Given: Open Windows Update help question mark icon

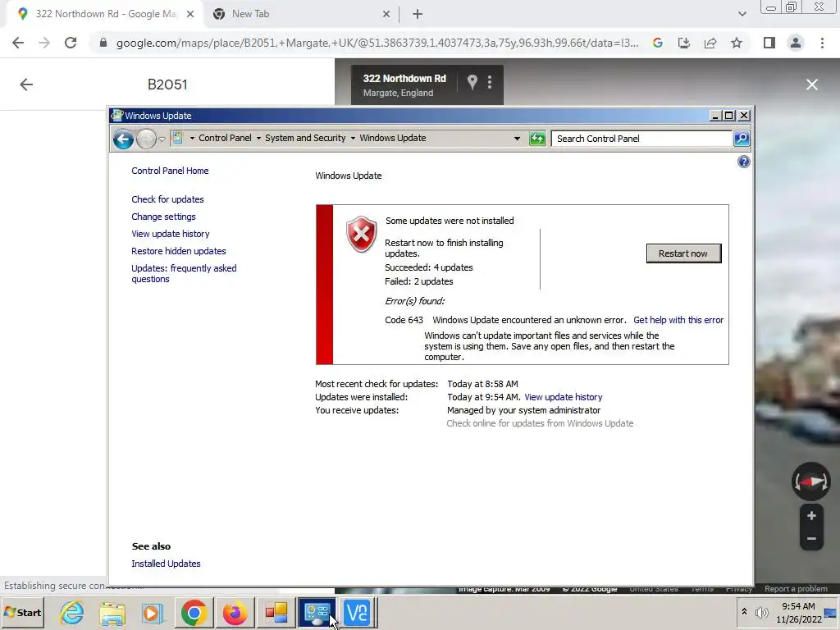Looking at the screenshot, I should tap(743, 162).
